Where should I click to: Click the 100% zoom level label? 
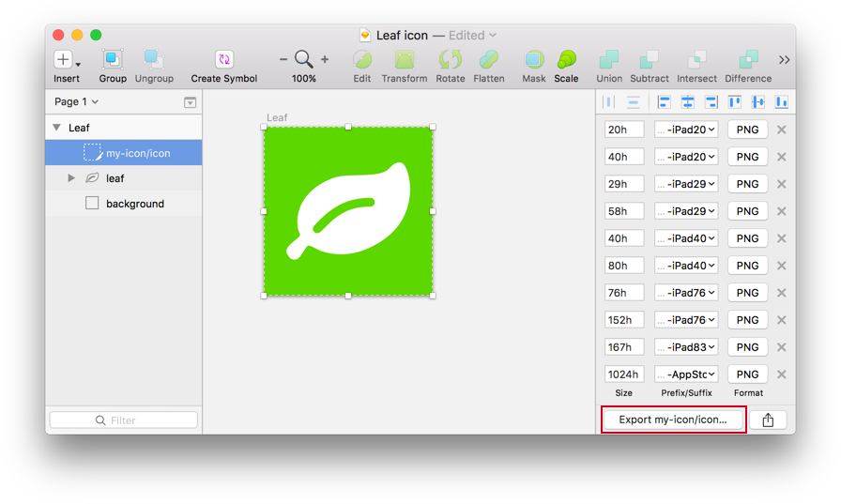(303, 78)
